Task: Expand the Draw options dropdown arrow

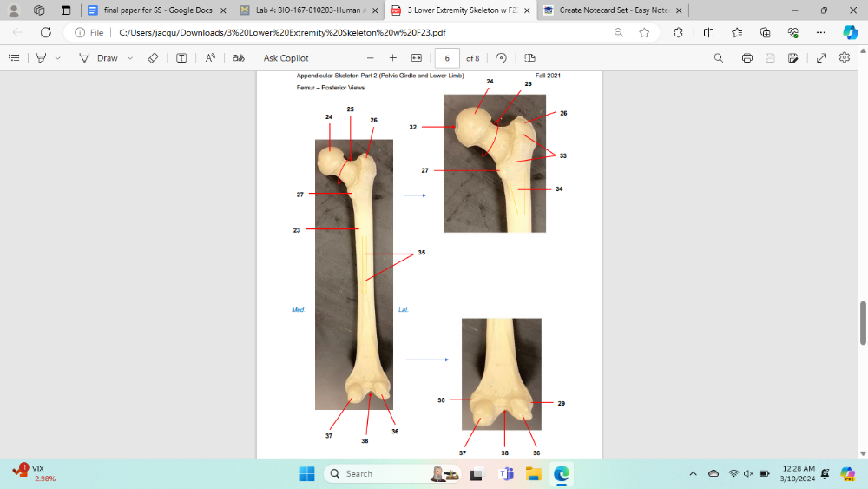Action: point(130,58)
